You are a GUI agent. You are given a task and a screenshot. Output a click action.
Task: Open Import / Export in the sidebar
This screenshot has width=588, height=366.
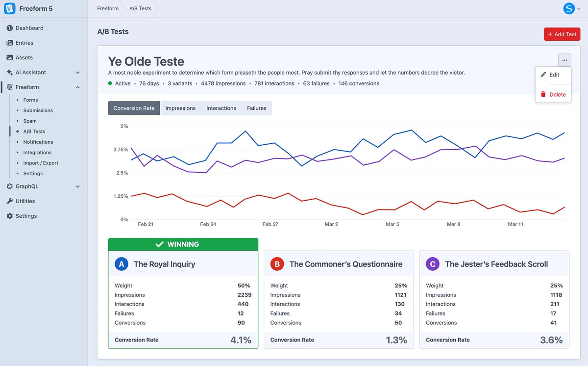coord(41,163)
